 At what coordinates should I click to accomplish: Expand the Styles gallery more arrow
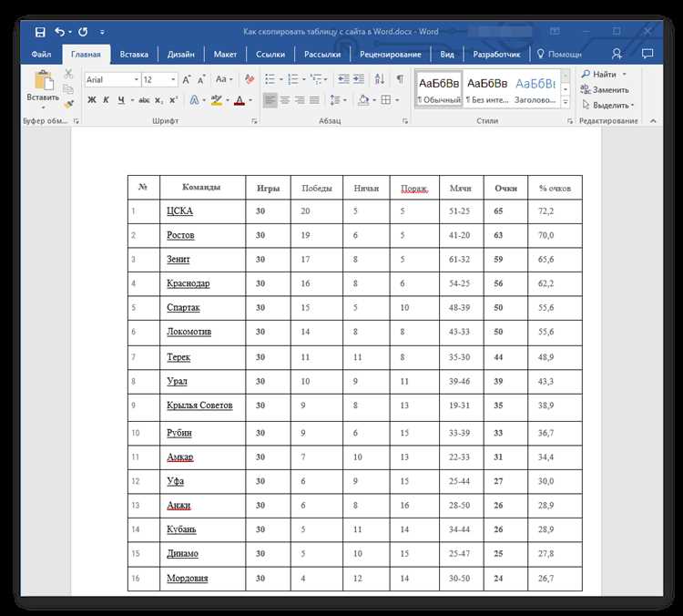pos(566,102)
